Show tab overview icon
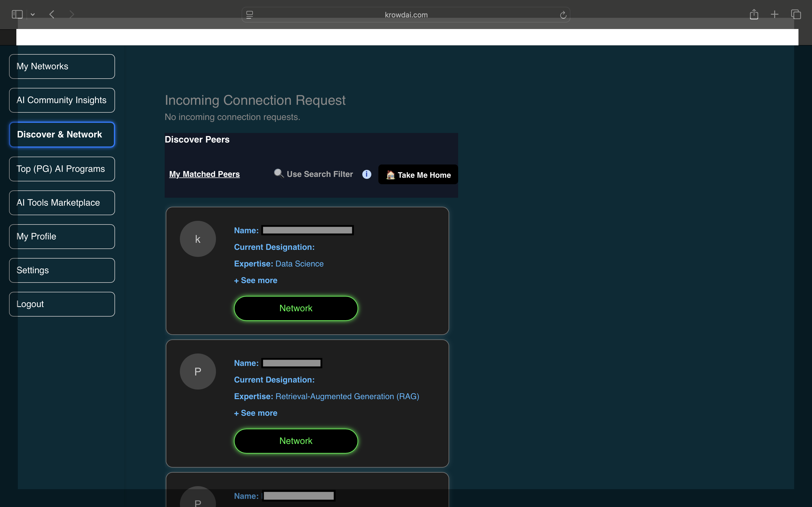Image resolution: width=812 pixels, height=507 pixels. pyautogui.click(x=796, y=14)
